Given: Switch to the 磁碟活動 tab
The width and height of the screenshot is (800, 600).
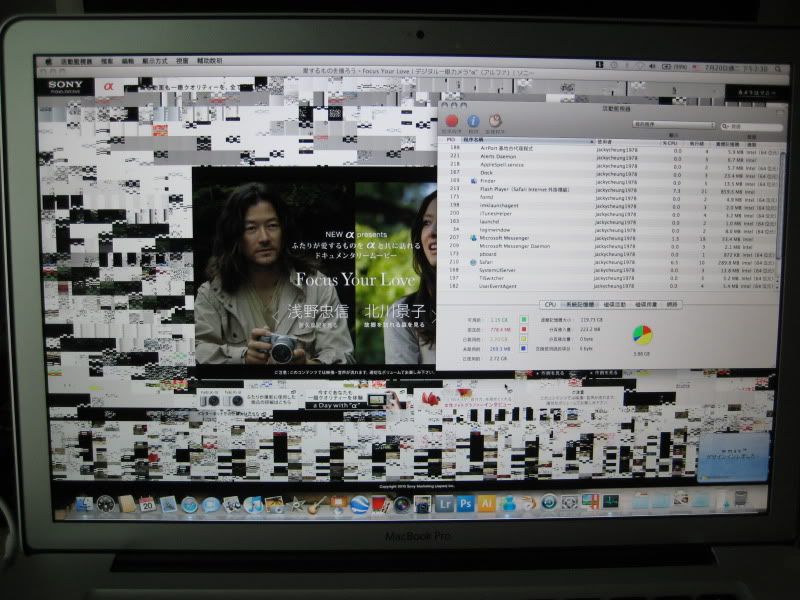Looking at the screenshot, I should coord(614,305).
